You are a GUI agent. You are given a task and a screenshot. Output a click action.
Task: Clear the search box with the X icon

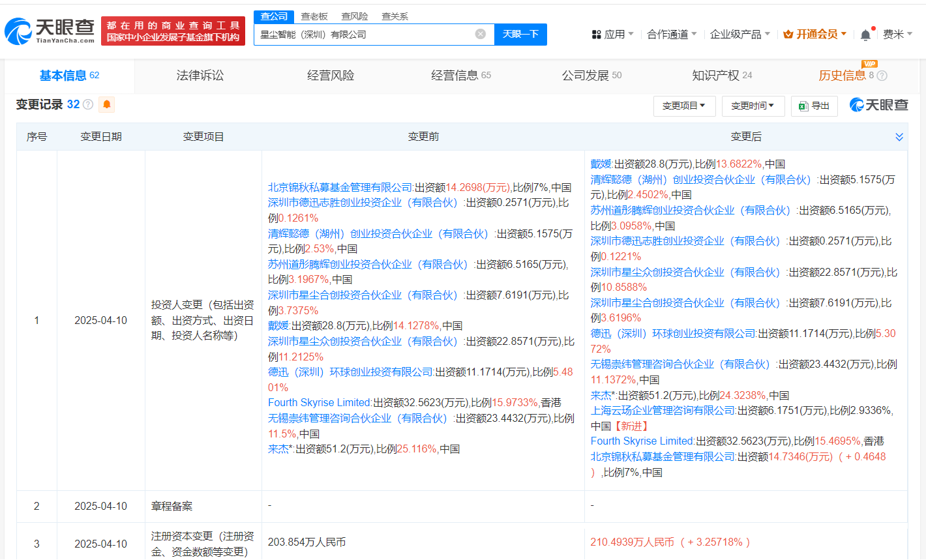(x=481, y=34)
